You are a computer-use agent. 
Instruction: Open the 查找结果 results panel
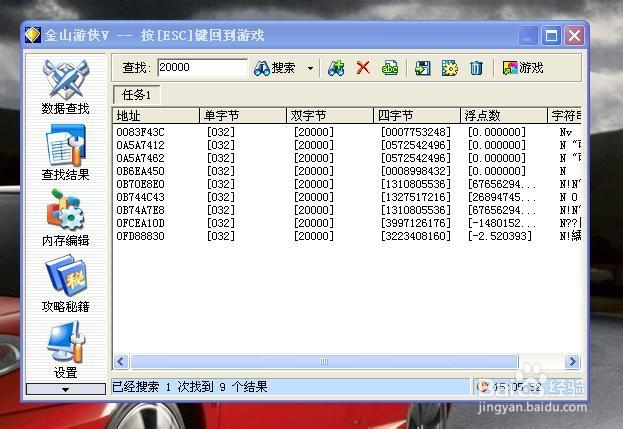click(x=66, y=153)
